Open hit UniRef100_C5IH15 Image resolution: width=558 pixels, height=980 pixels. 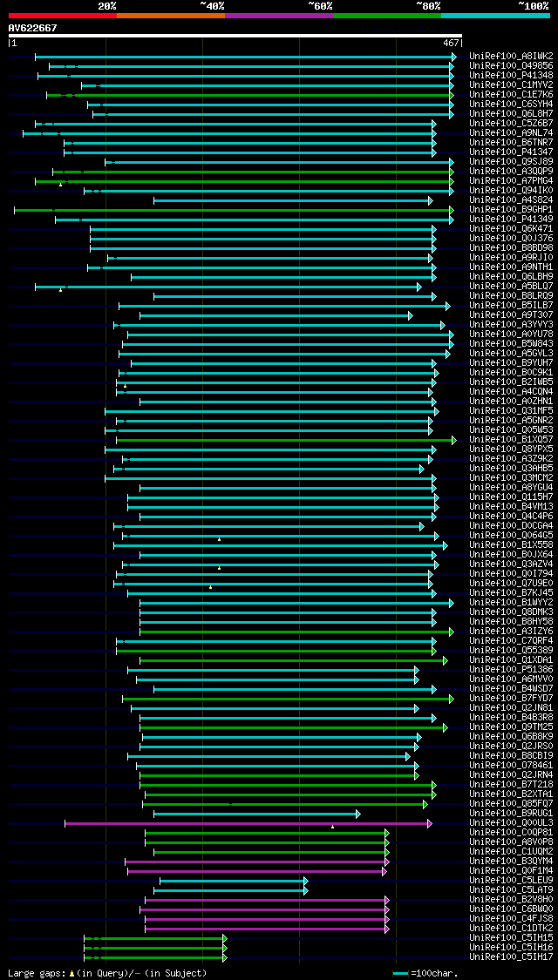[511, 937]
